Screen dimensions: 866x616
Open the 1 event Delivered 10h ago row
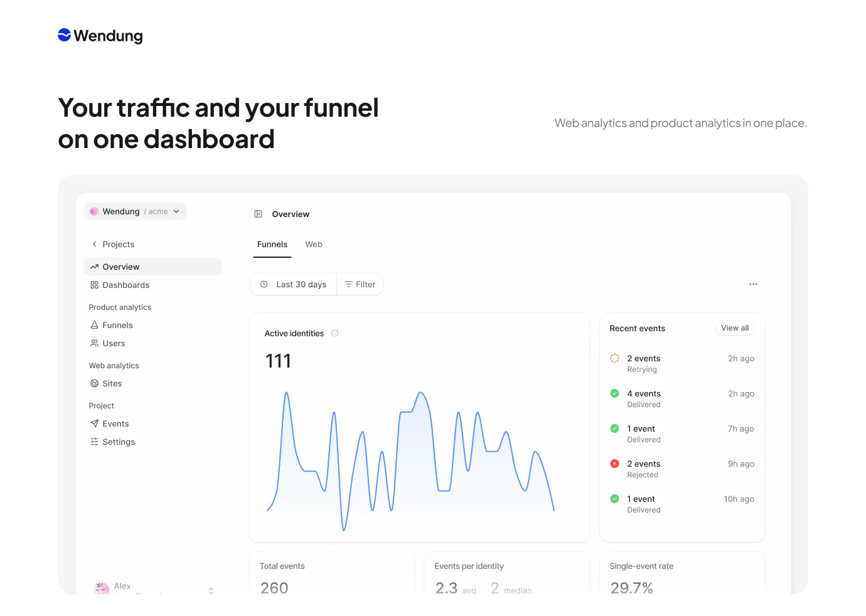click(x=682, y=504)
